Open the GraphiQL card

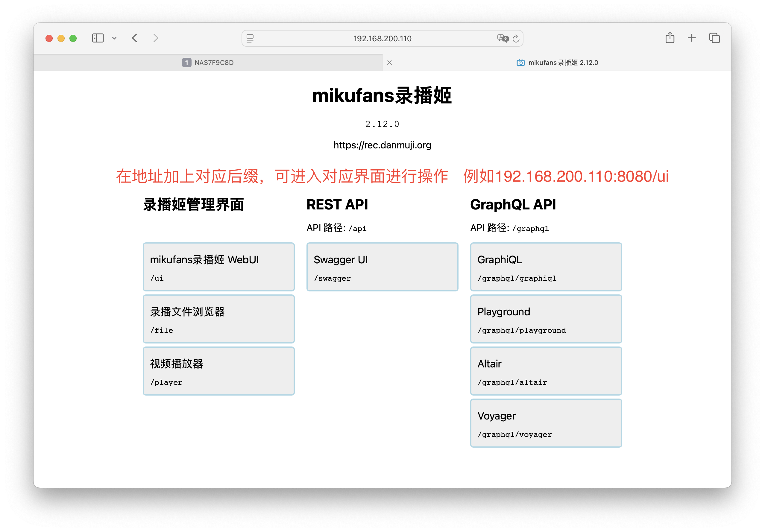coord(546,267)
